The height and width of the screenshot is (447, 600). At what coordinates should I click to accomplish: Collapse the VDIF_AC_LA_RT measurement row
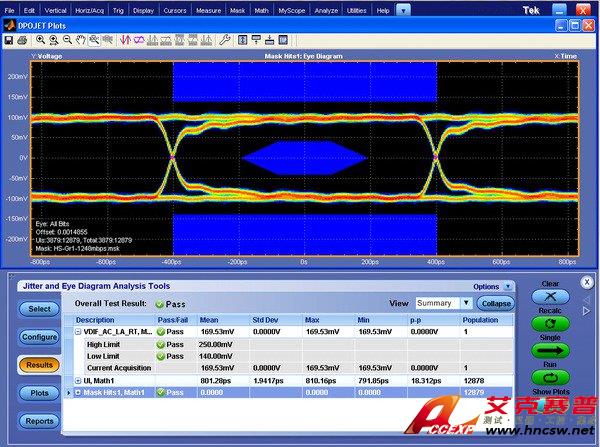(79, 332)
